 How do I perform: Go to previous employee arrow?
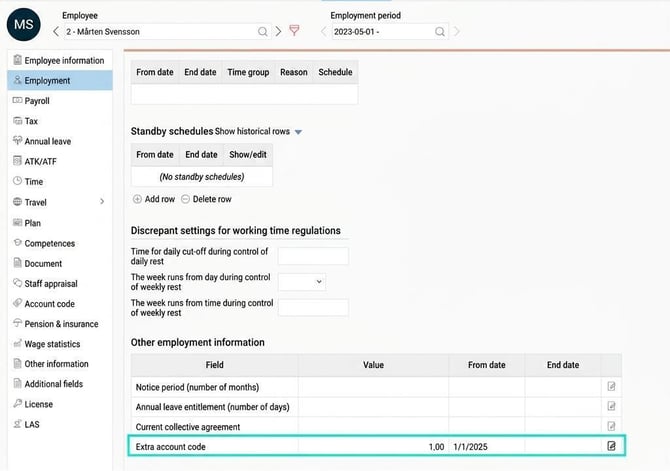point(56,32)
